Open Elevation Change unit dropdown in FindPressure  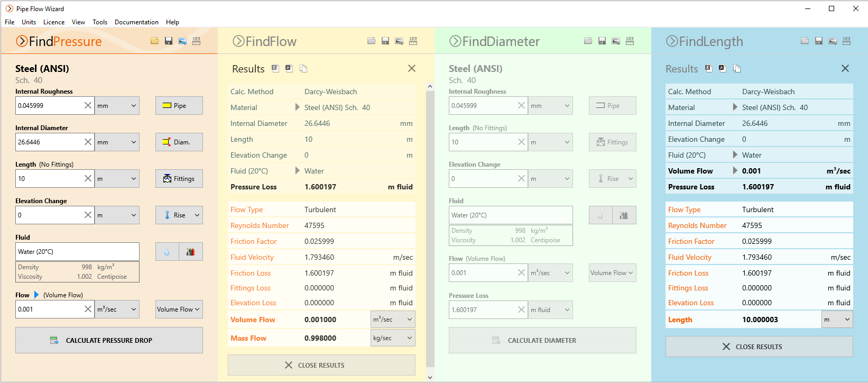117,215
